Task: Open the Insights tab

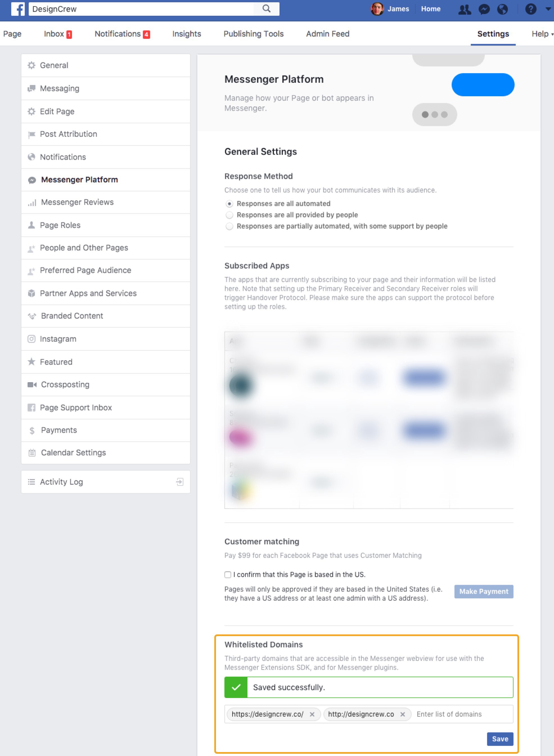Action: 186,33
